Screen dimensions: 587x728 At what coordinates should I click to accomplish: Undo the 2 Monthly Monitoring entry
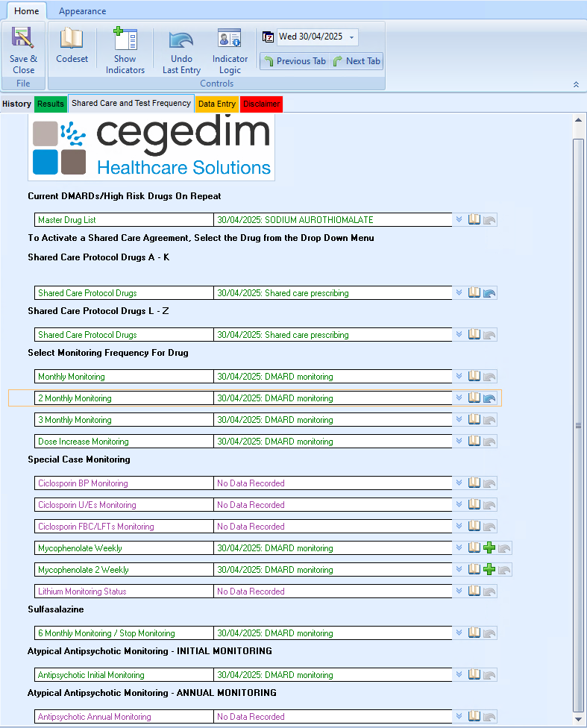pos(489,398)
